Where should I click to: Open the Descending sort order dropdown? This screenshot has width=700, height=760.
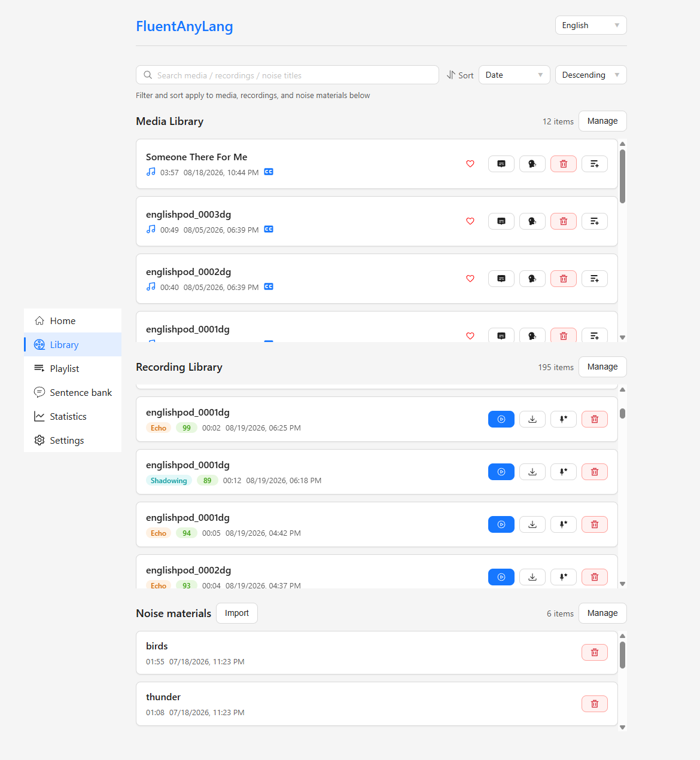pyautogui.click(x=591, y=75)
